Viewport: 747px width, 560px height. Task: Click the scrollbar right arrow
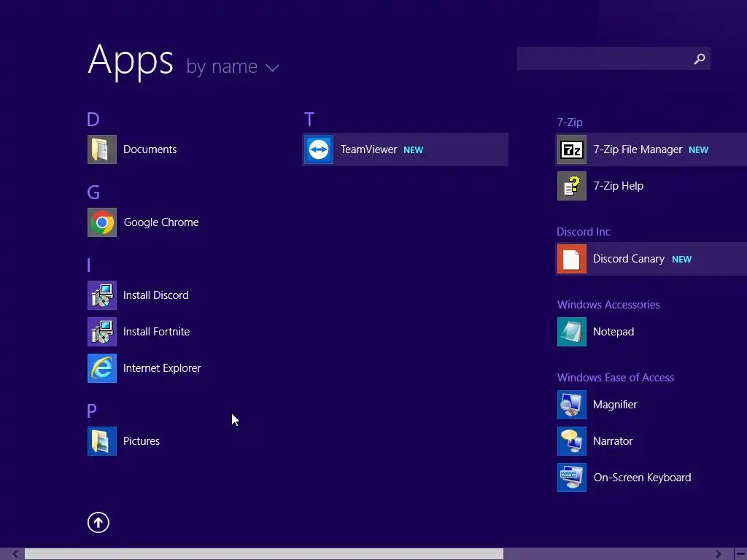click(718, 554)
